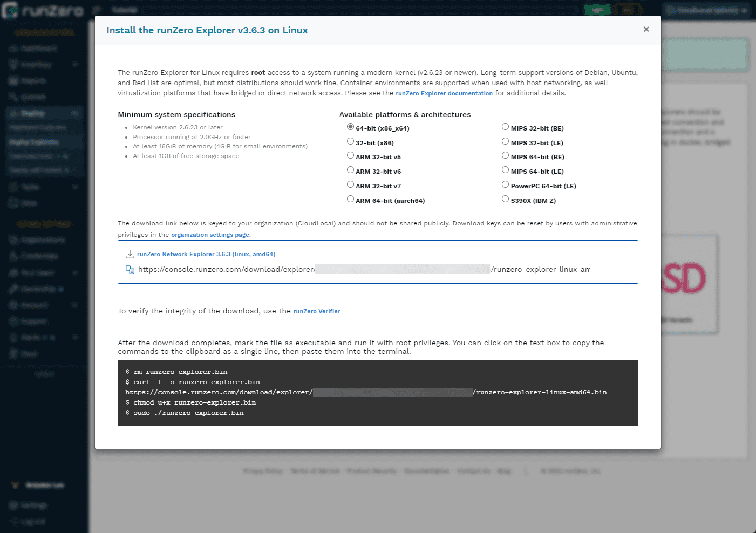This screenshot has height=533, width=756.
Task: Choose the 32-bit (x86) architecture
Action: (x=350, y=141)
